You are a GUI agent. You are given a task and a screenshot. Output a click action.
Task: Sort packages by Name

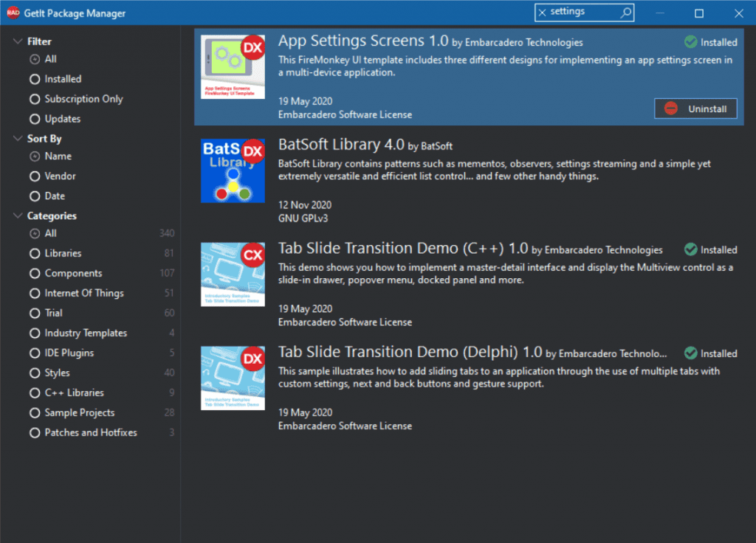(35, 156)
